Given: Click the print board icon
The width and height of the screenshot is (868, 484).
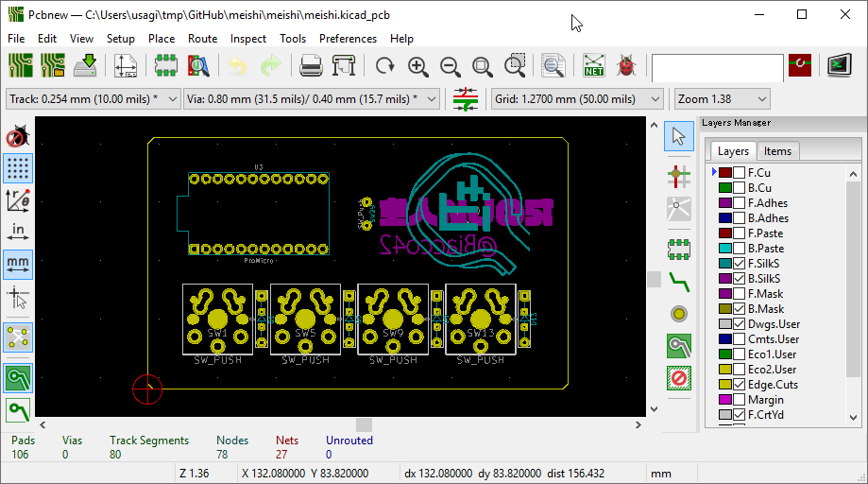Looking at the screenshot, I should coord(311,65).
